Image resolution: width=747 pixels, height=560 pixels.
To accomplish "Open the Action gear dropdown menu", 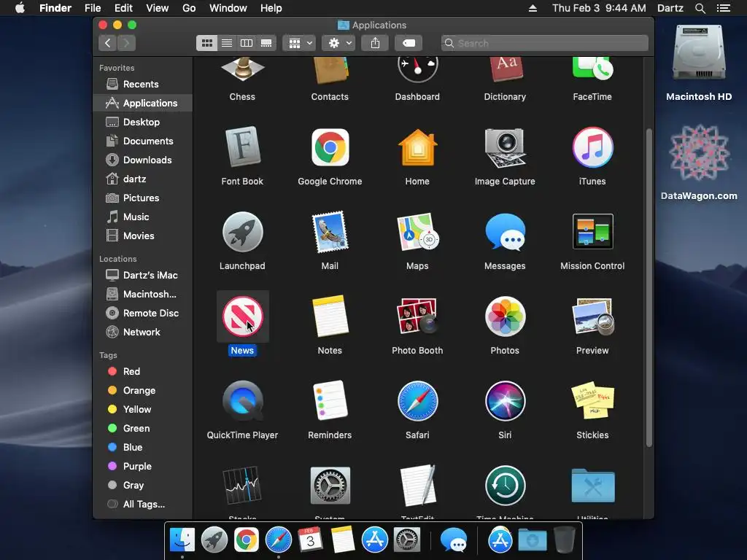I will point(339,43).
